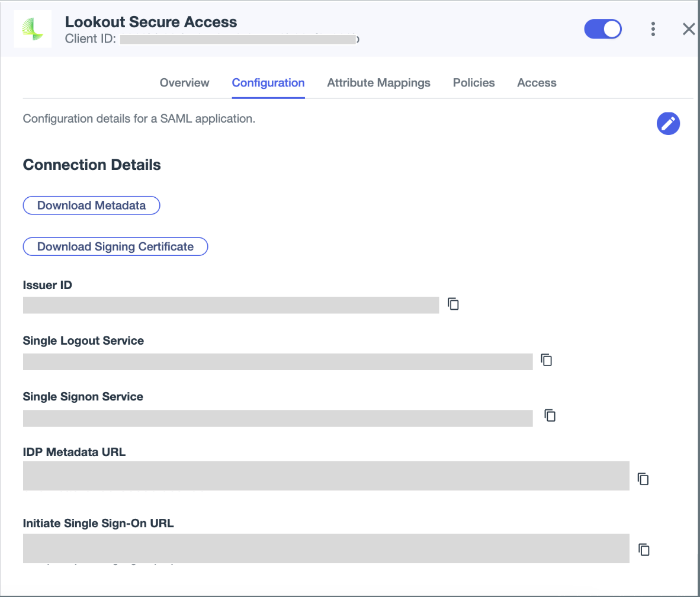Click the redacted Client ID value

(x=239, y=39)
